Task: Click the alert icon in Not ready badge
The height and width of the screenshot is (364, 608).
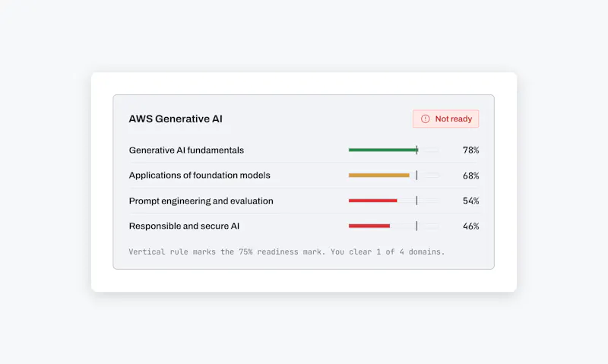Action: pyautogui.click(x=426, y=119)
